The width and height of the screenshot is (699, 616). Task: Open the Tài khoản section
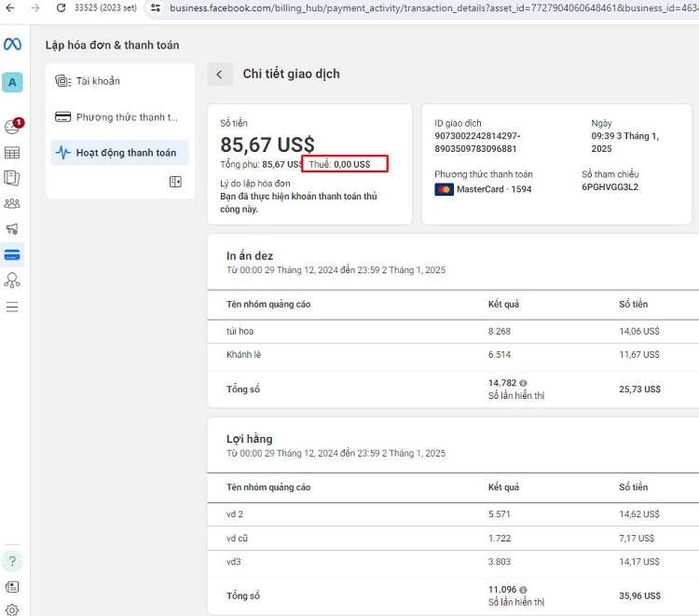[98, 81]
